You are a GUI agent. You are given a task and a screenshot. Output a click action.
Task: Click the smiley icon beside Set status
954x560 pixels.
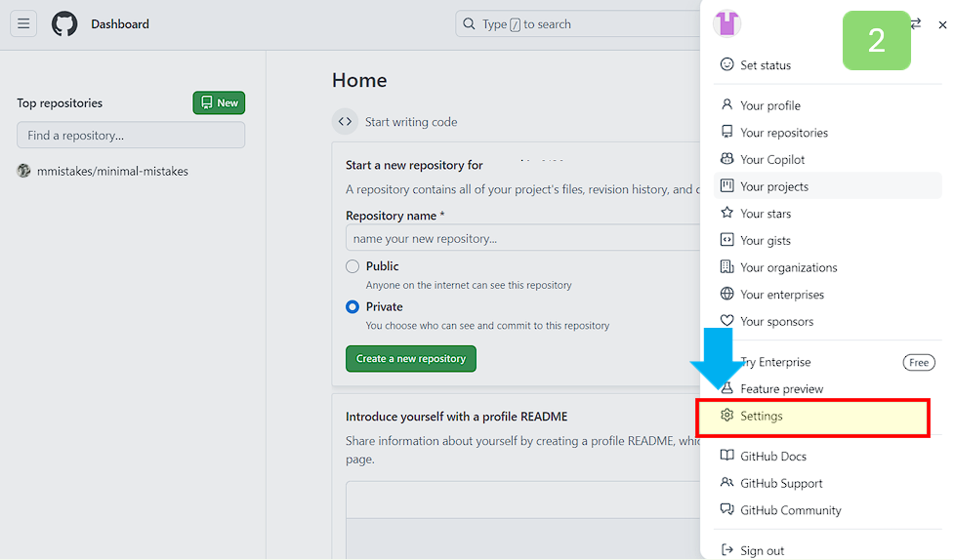(x=727, y=64)
